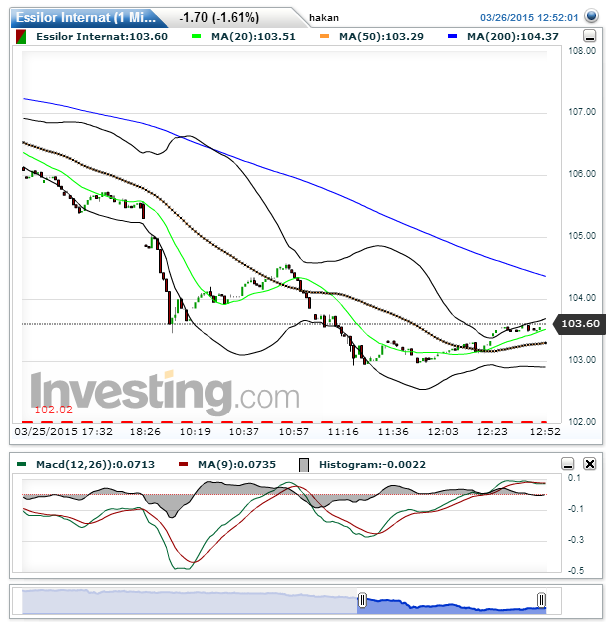Click the 102.00 price axis label
The height and width of the screenshot is (627, 613).
pyautogui.click(x=582, y=422)
